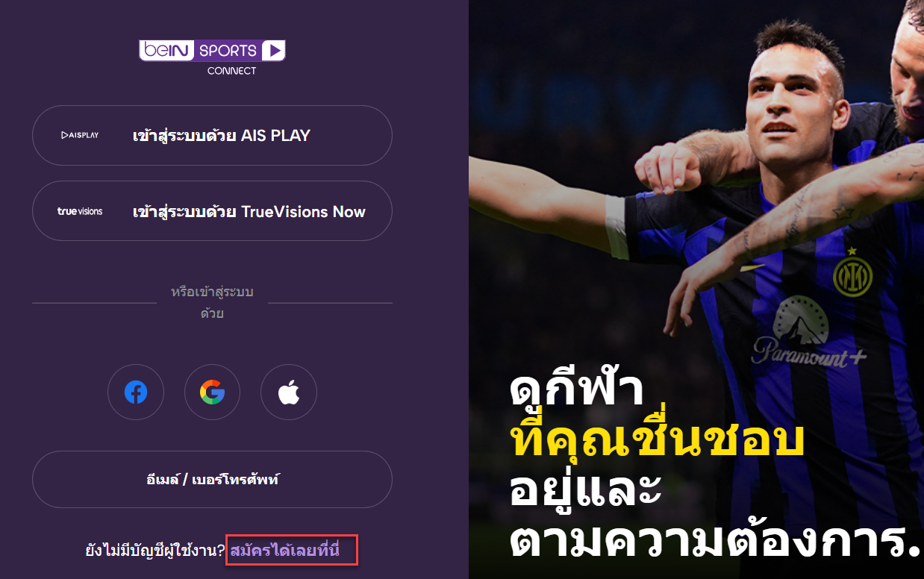The image size is (924, 579).
Task: Click the หรือเข้าสู่ระบบด้วย divider label
Action: point(212,302)
